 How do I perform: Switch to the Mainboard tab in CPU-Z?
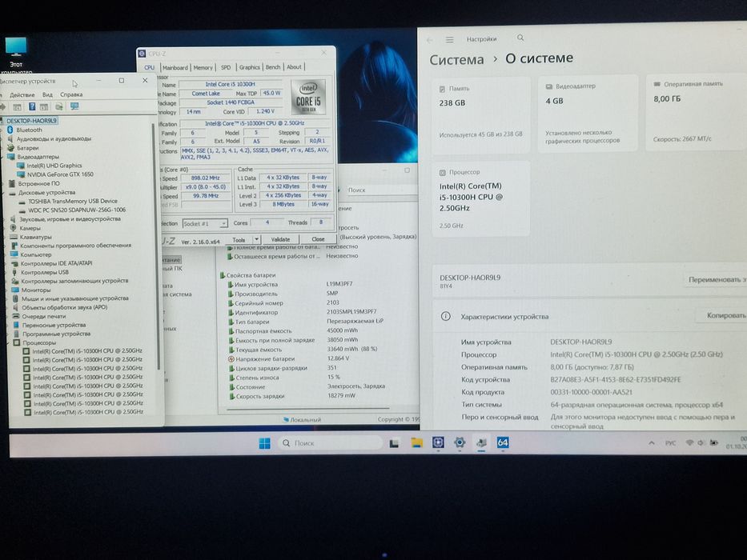click(175, 68)
